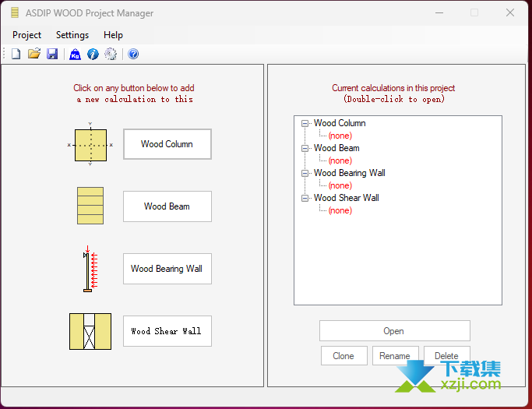This screenshot has width=532, height=409.
Task: Add a new Wood Beam calculation
Action: [x=167, y=206]
